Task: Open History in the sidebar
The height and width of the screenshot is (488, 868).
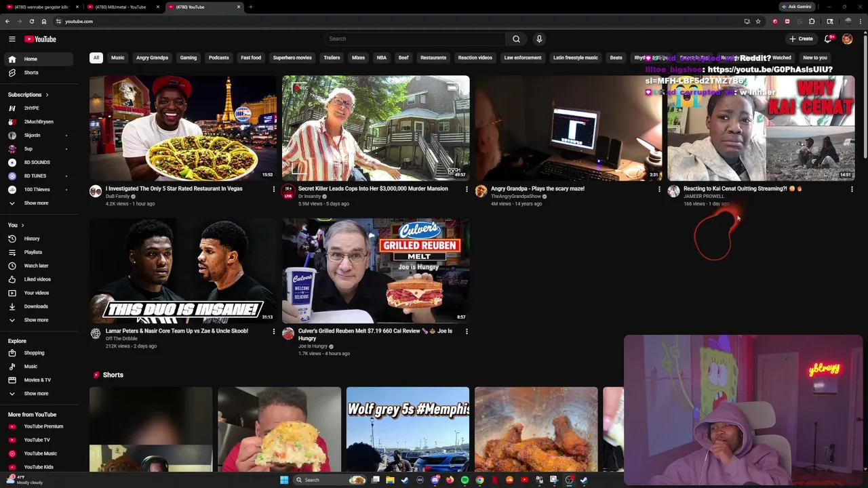Action: pyautogui.click(x=39, y=239)
